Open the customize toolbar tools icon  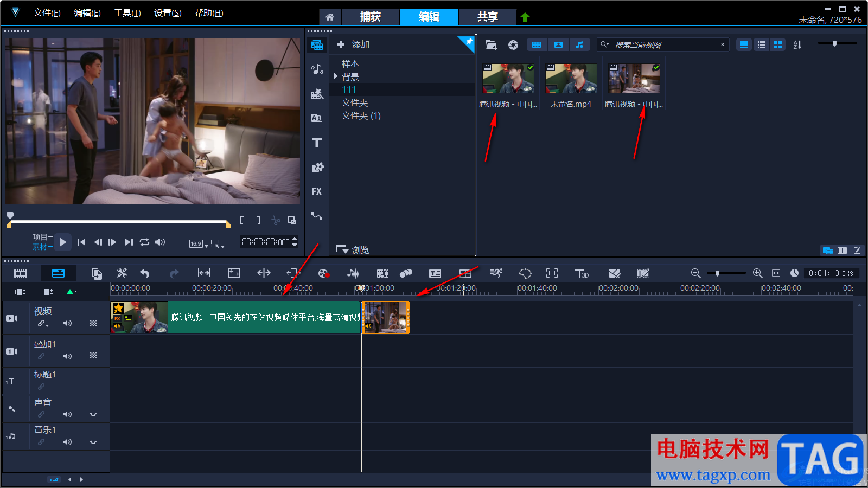122,273
